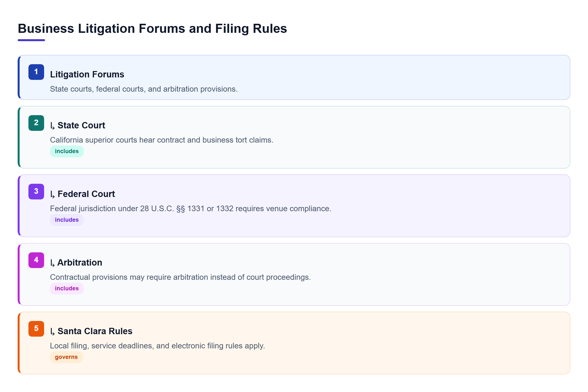Viewport: 588px width, 392px height.
Task: Click the text about state courts, federal courts, arbitration provisions
Action: click(144, 89)
